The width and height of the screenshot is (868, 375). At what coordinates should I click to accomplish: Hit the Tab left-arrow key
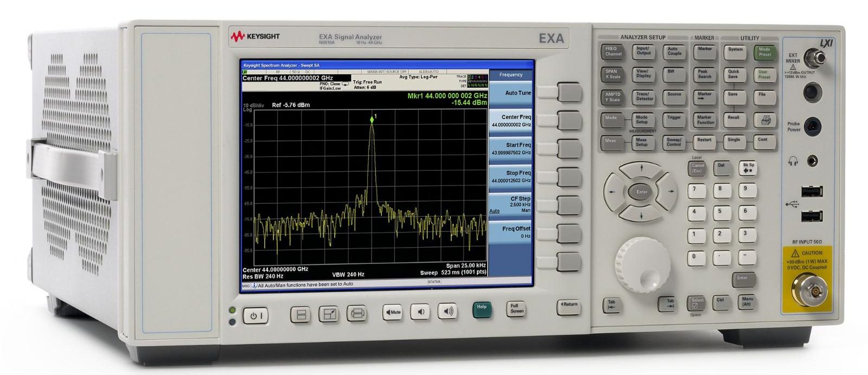[611, 305]
